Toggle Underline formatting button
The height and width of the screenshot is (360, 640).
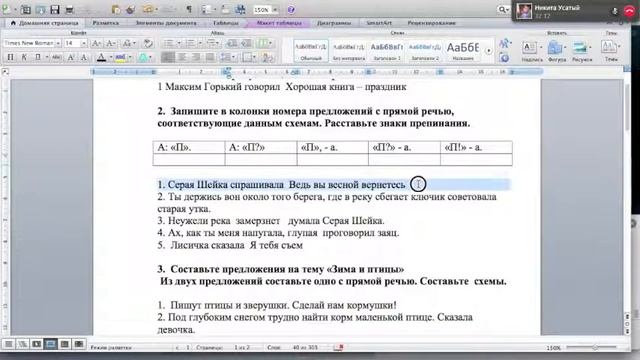pyautogui.click(x=38, y=57)
